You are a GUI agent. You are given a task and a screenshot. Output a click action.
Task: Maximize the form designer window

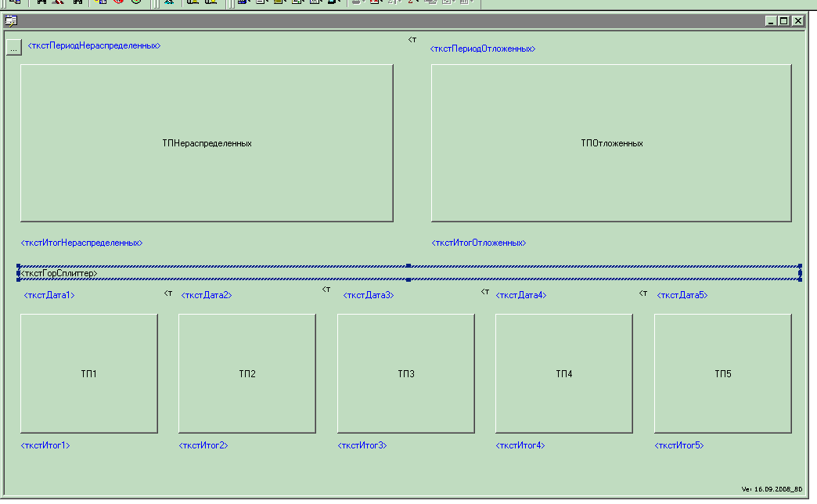(x=784, y=21)
